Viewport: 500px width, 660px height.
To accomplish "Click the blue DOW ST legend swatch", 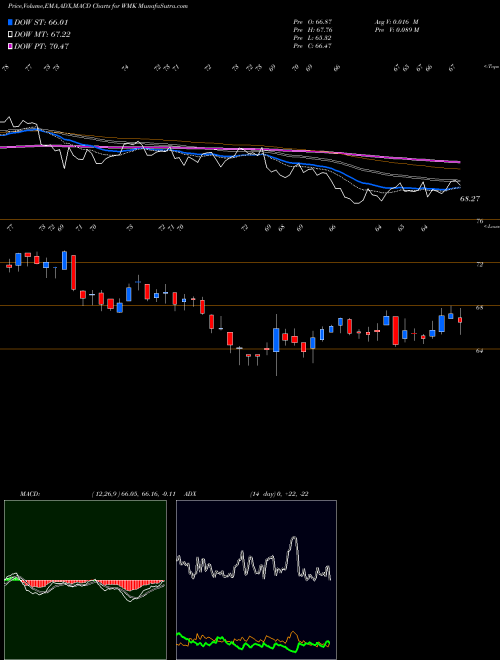I will coord(10,22).
